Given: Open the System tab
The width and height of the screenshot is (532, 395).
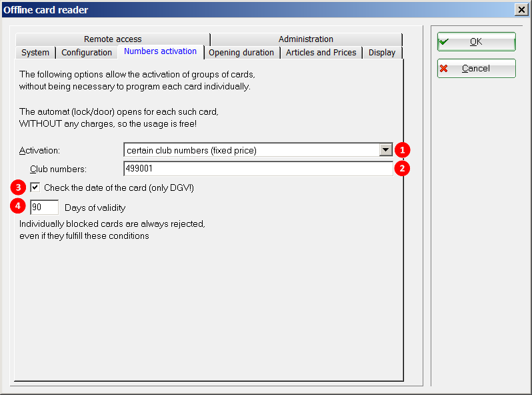Looking at the screenshot, I should pos(35,53).
